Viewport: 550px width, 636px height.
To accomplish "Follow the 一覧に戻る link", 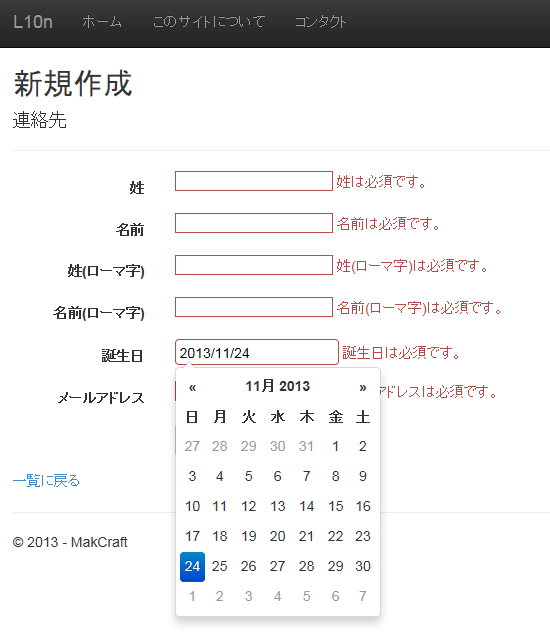I will click(x=46, y=481).
